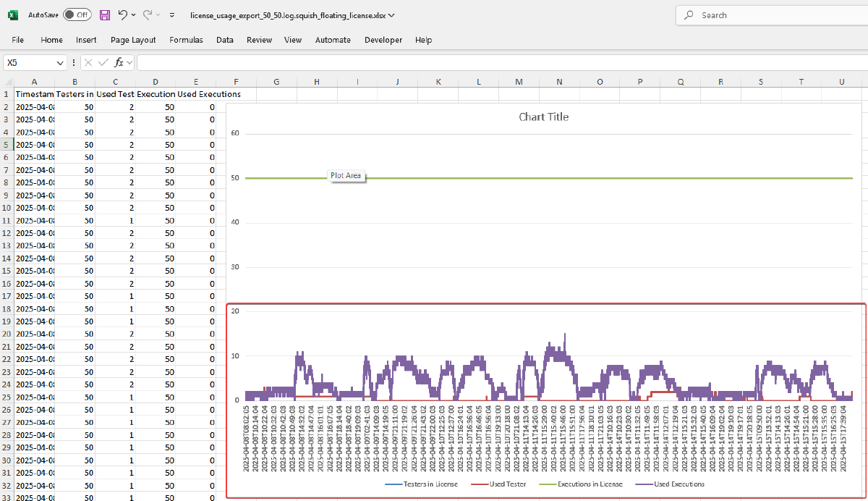Expand Customize Quick Access Toolbar menu
This screenshot has width=868, height=501.
tap(171, 15)
